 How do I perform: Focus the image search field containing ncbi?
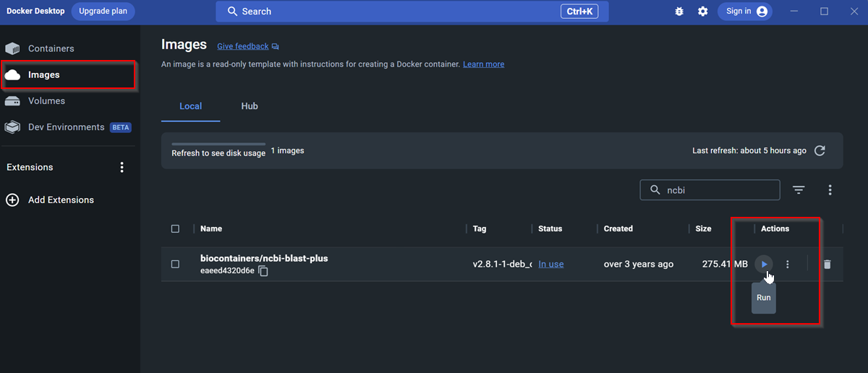click(x=716, y=190)
